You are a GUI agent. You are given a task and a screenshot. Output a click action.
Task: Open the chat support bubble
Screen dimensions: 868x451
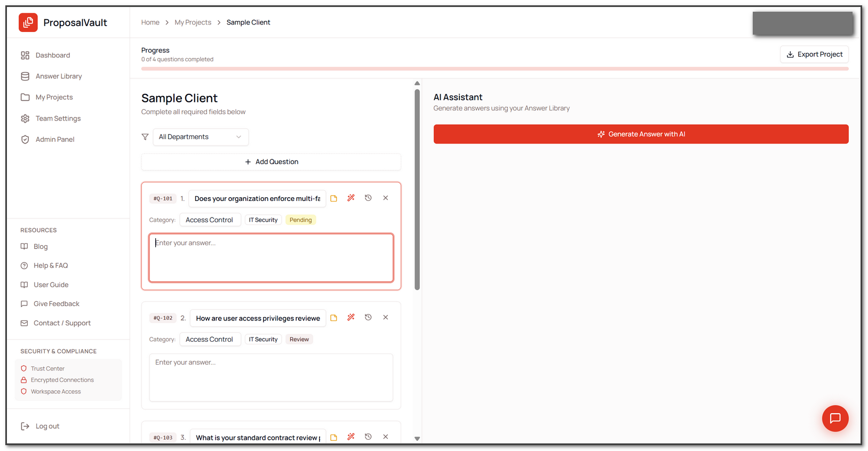click(835, 418)
